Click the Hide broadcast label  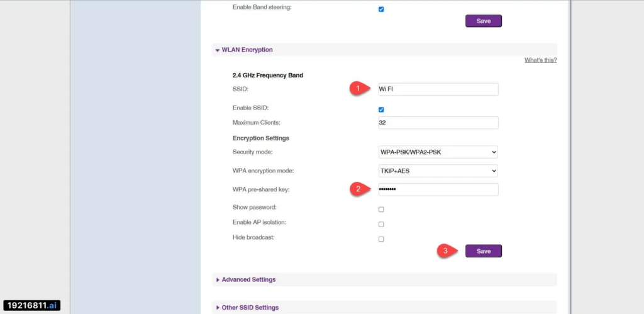(x=253, y=237)
